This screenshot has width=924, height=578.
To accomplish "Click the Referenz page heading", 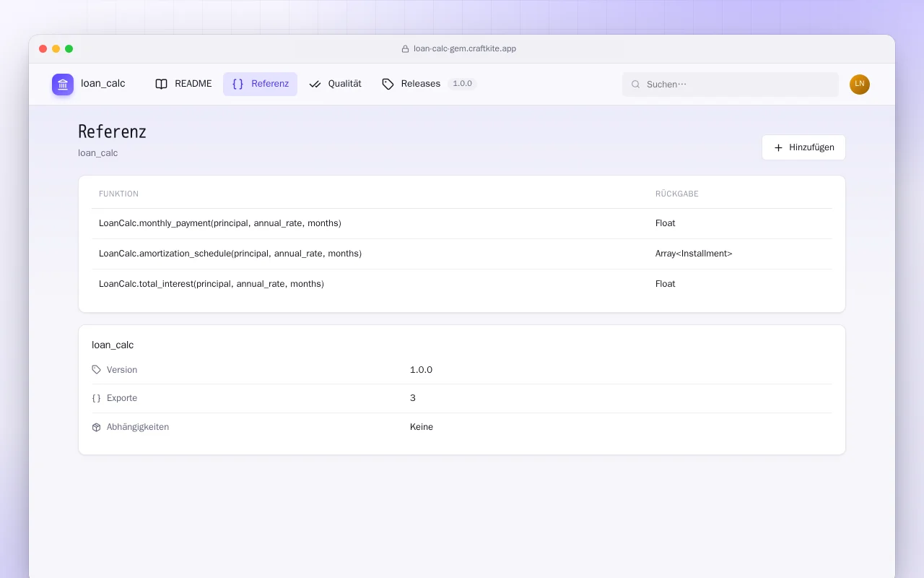I will point(112,131).
